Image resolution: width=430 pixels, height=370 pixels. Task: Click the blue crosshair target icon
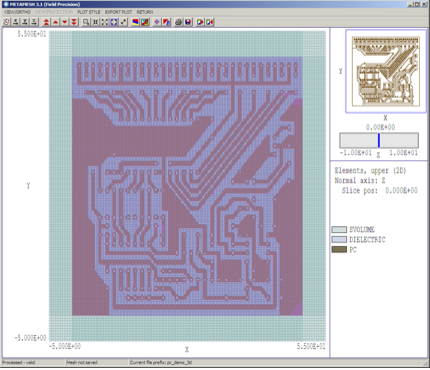coord(157,22)
